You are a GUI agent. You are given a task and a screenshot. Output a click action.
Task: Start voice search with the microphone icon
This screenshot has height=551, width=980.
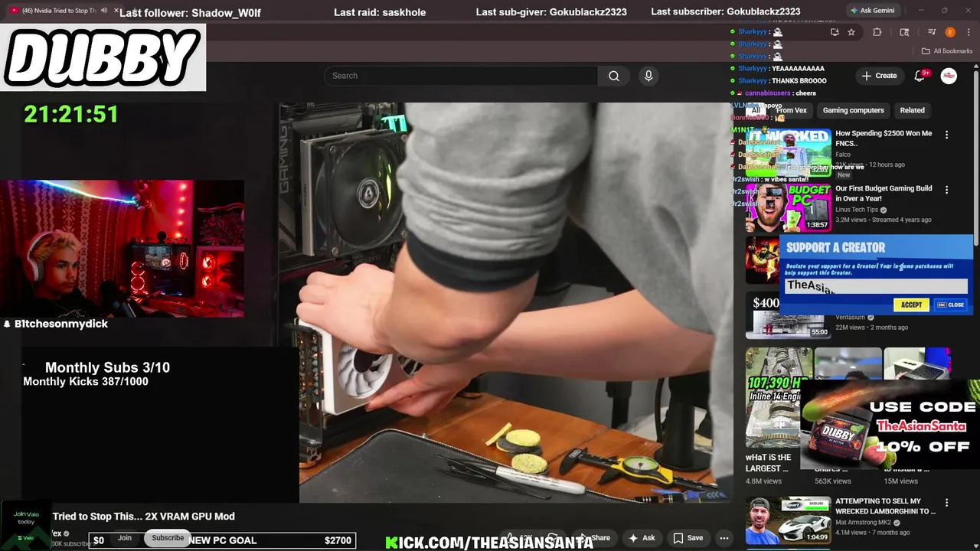pos(648,76)
